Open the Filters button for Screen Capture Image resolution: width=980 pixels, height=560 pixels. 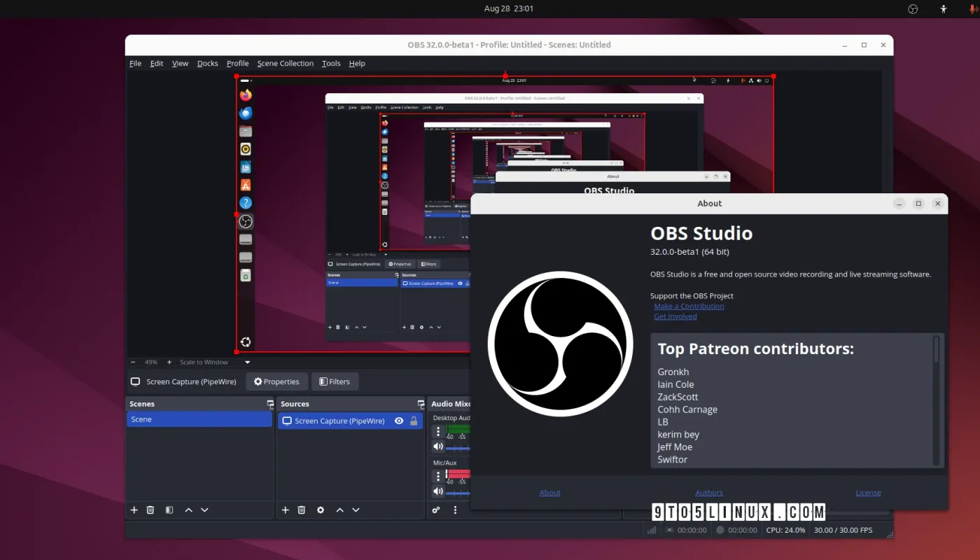(335, 381)
